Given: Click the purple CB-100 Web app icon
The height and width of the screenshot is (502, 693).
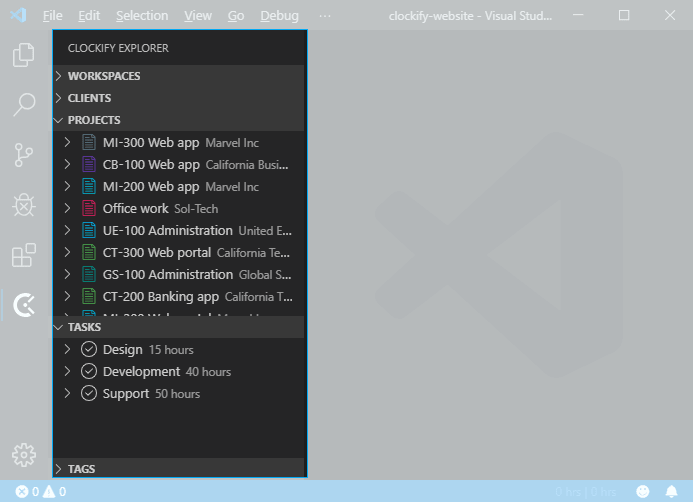Looking at the screenshot, I should [89, 164].
